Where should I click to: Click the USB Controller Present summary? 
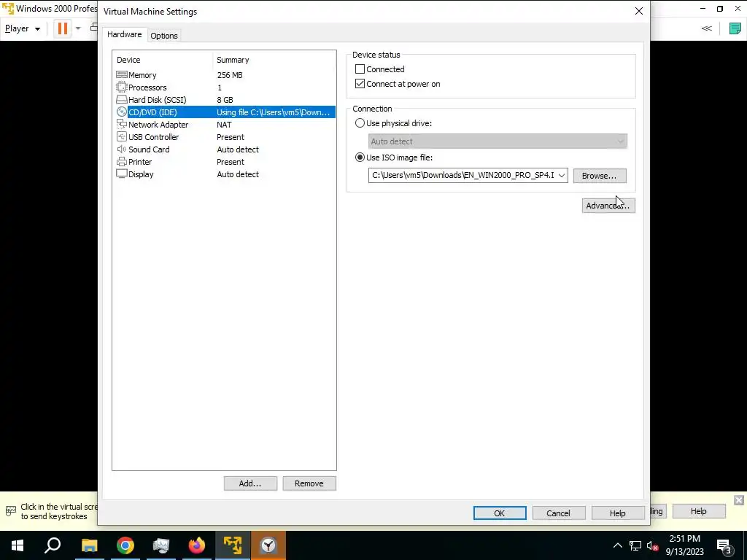pos(230,136)
